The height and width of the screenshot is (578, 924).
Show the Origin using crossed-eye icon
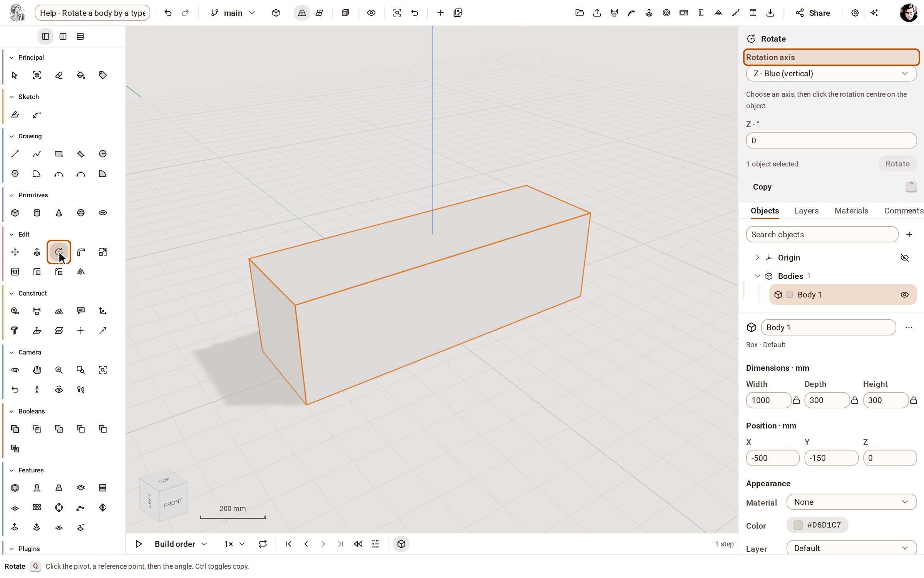click(905, 257)
